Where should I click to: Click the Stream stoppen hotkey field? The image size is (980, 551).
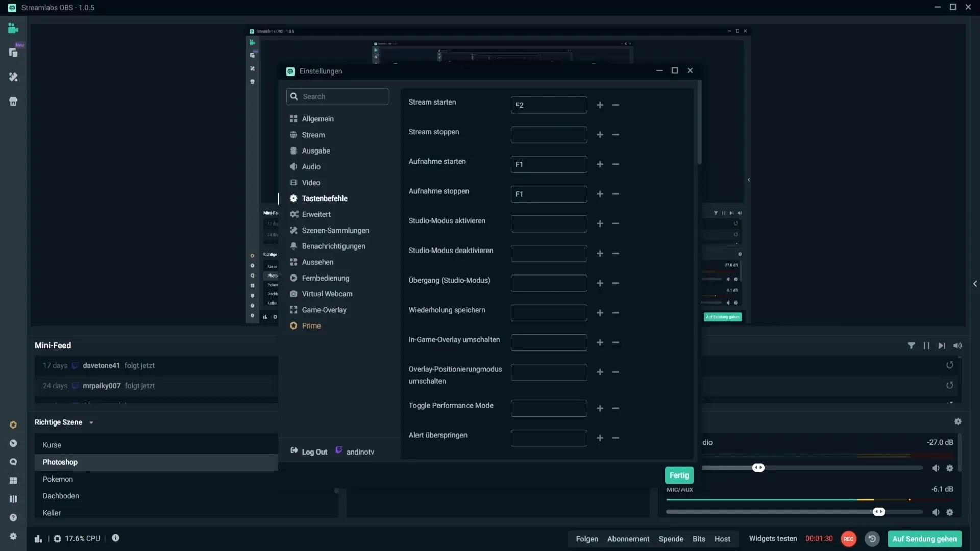click(x=549, y=135)
